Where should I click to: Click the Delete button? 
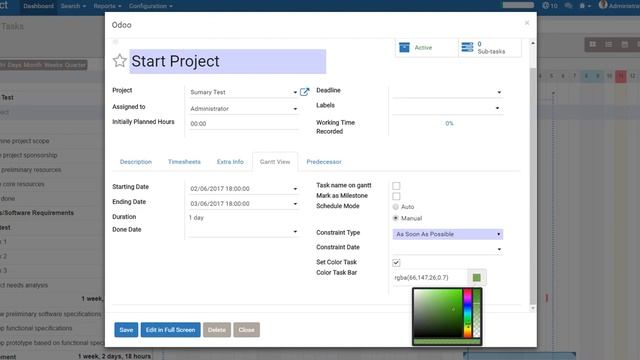click(x=217, y=330)
